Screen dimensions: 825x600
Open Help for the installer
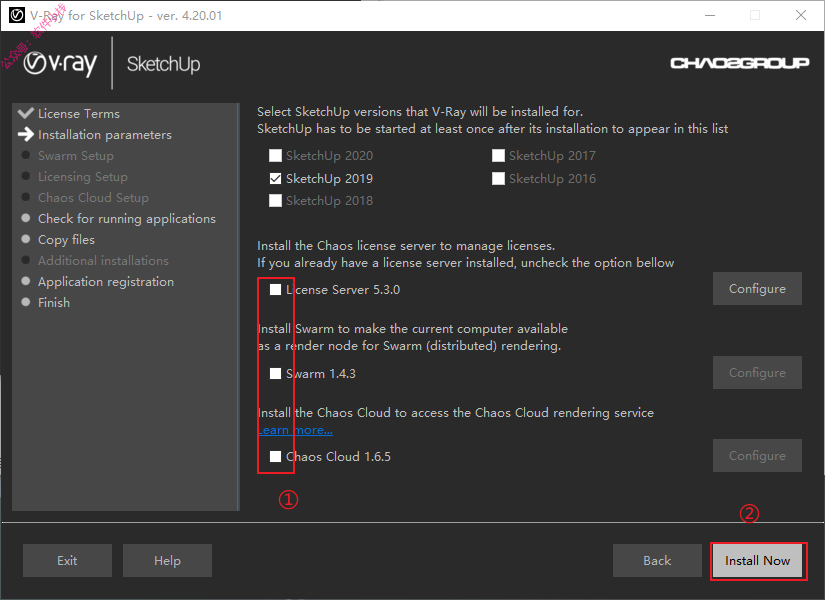point(167,561)
